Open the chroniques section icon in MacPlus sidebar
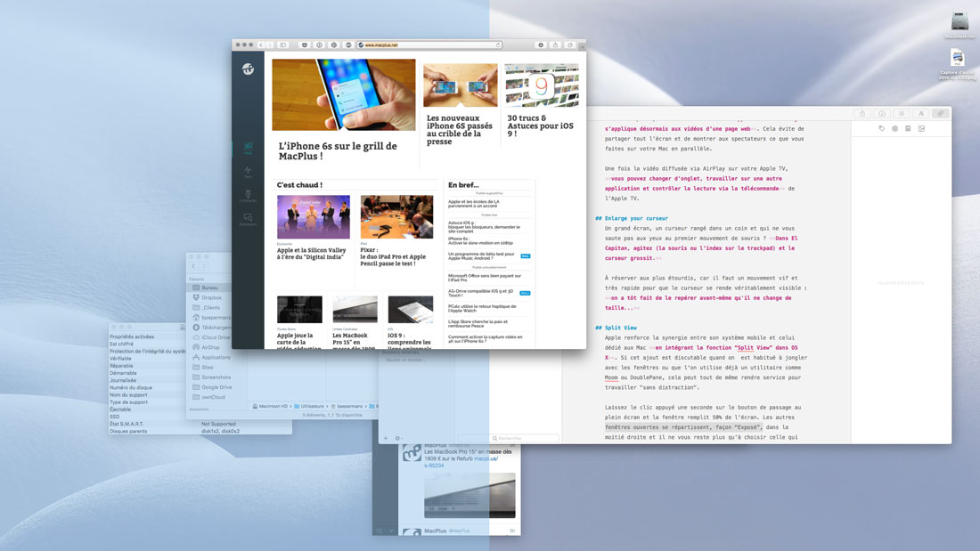 249,196
